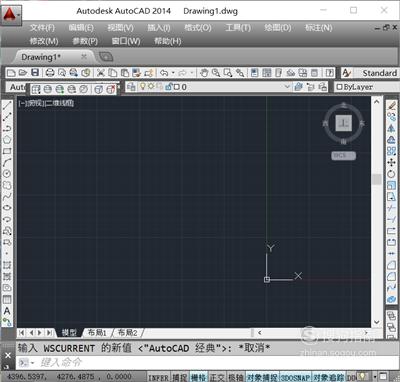Select the Multiline Text A tool
The height and width of the screenshot is (382, 400).
[x=7, y=311]
